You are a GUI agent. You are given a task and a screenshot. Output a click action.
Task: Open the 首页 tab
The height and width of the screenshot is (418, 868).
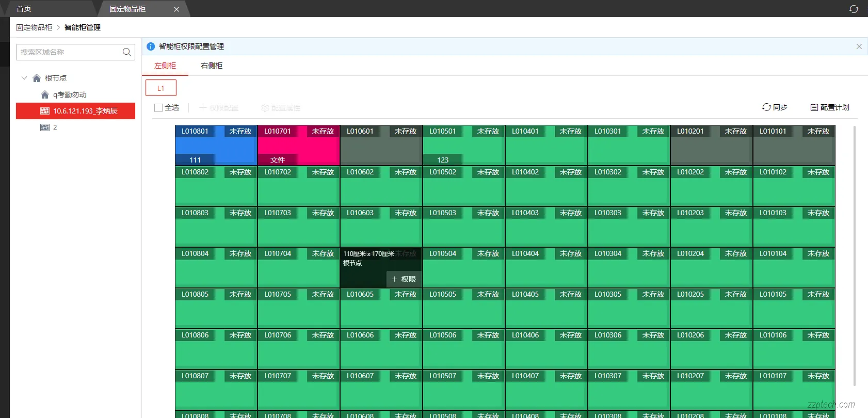pyautogui.click(x=24, y=9)
